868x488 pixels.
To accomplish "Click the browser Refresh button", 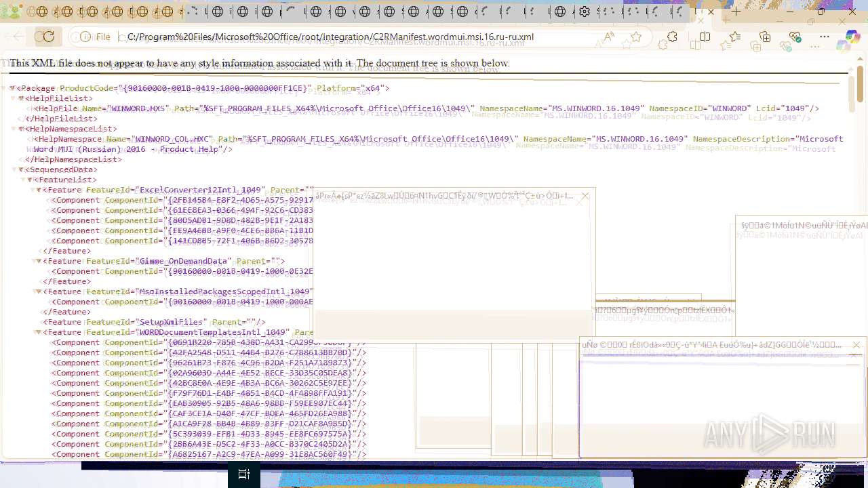I will (48, 37).
